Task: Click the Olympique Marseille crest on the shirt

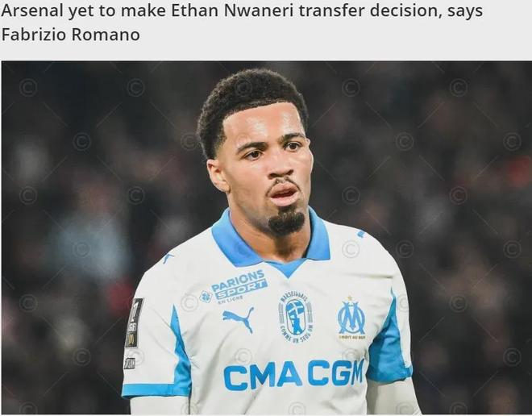Action: 351,318
